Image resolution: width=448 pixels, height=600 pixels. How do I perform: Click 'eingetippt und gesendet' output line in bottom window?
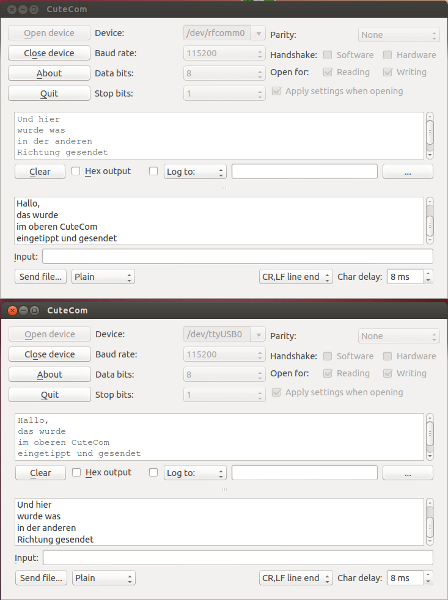79,453
